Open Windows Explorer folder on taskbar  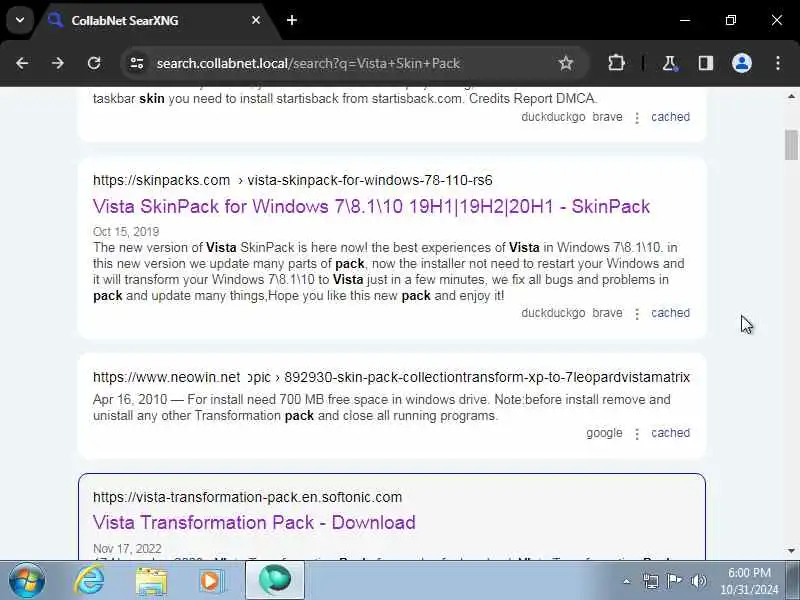[x=151, y=581]
